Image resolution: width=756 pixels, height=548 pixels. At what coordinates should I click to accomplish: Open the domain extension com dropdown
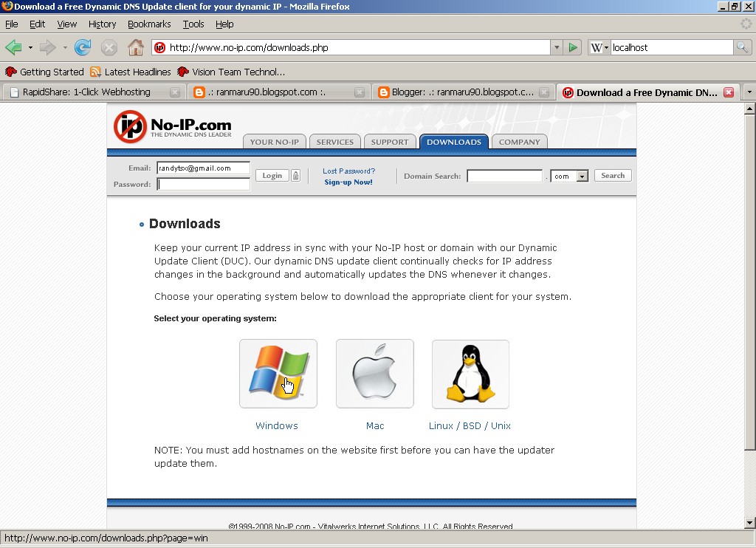pyautogui.click(x=583, y=177)
